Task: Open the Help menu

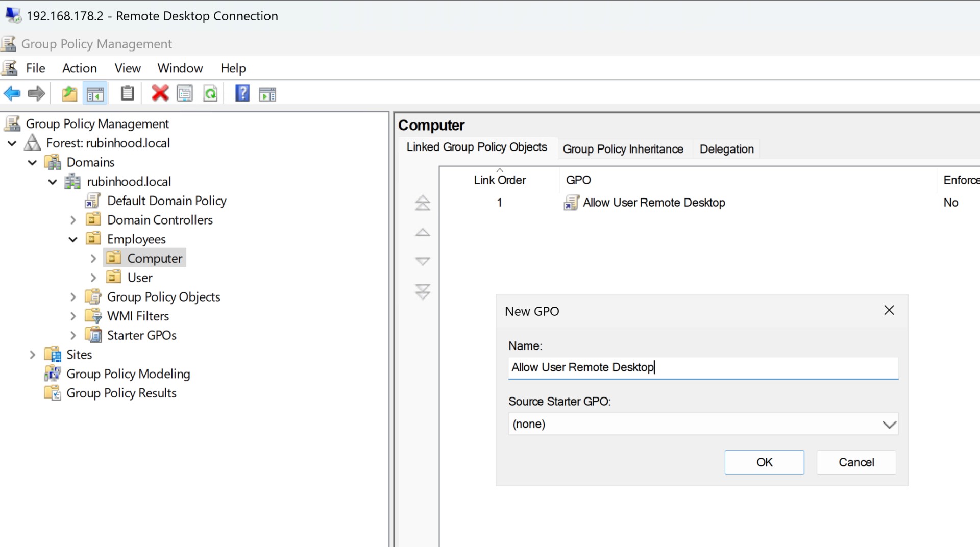Action: (x=233, y=68)
